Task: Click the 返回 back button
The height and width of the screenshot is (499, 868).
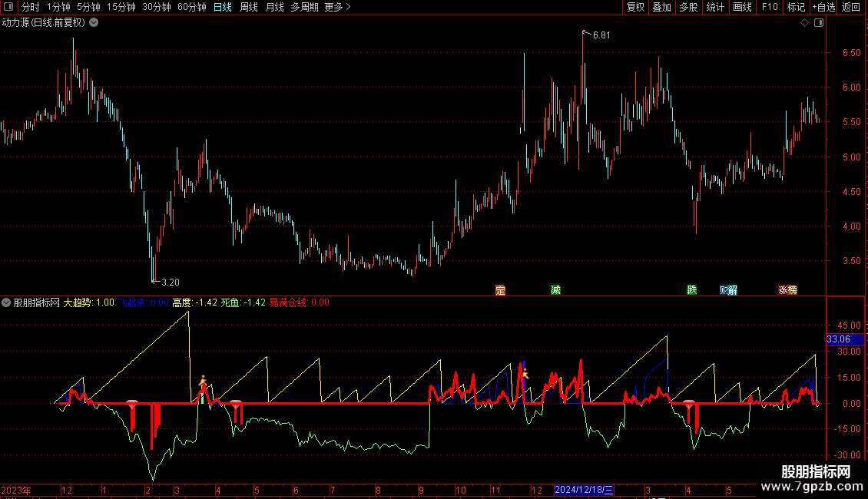Action: tap(851, 7)
